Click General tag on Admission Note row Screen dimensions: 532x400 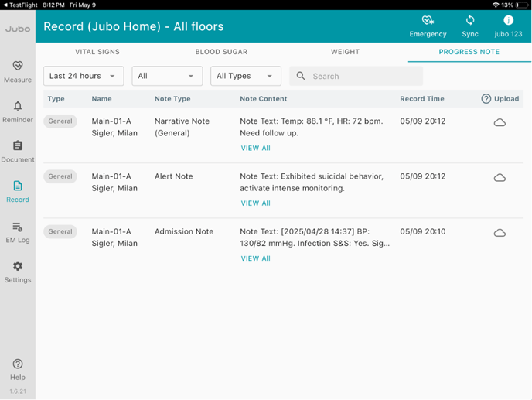tap(60, 231)
